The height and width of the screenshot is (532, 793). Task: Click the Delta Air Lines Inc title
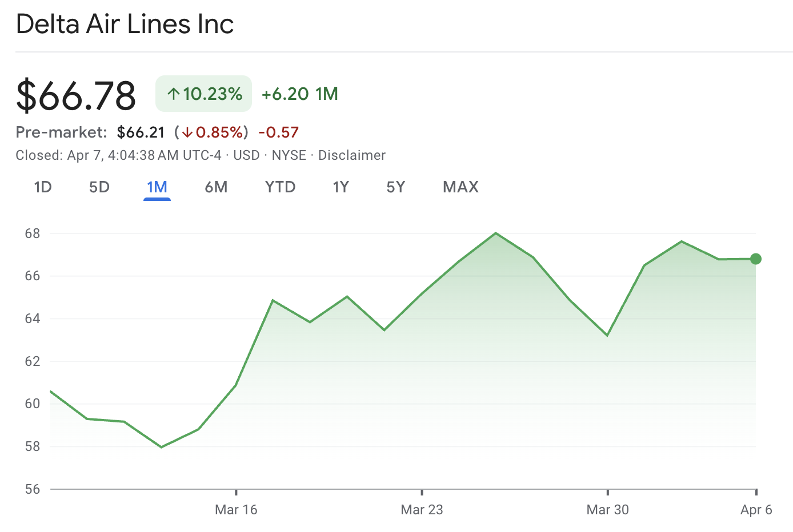pos(125,24)
